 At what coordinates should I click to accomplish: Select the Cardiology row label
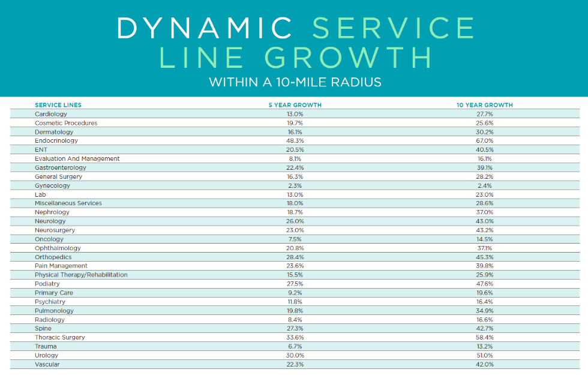coord(51,114)
